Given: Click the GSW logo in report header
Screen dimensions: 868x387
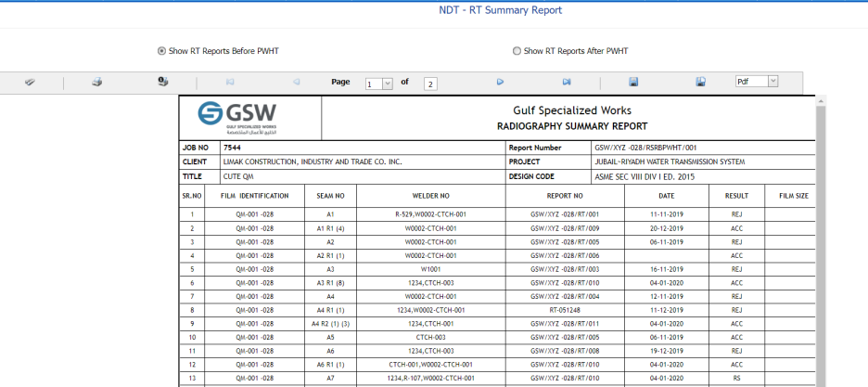Looking at the screenshot, I should click(237, 116).
